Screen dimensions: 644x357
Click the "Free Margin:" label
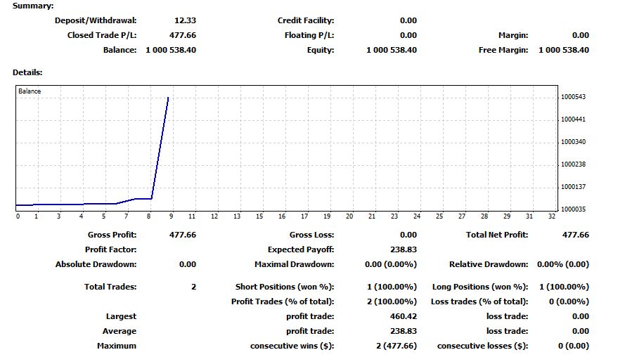pos(503,50)
